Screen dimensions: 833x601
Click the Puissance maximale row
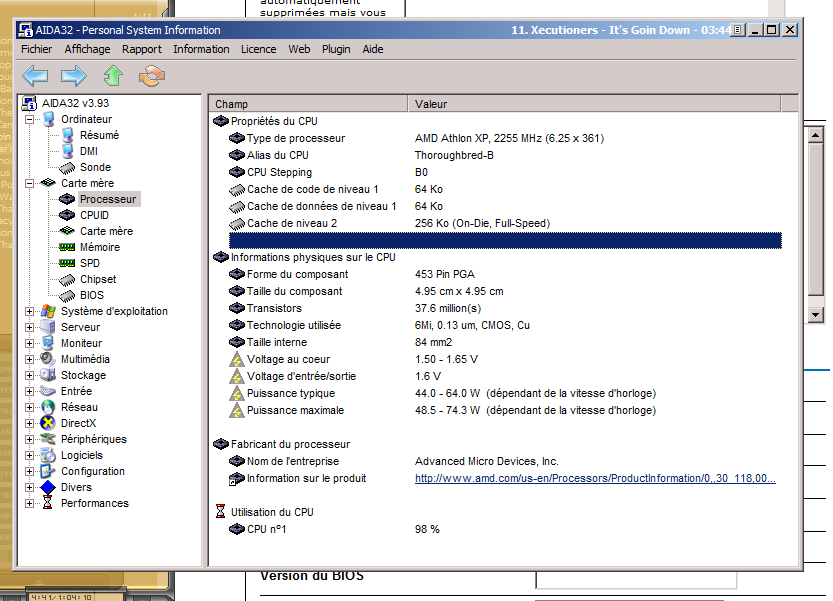pyautogui.click(x=505, y=410)
